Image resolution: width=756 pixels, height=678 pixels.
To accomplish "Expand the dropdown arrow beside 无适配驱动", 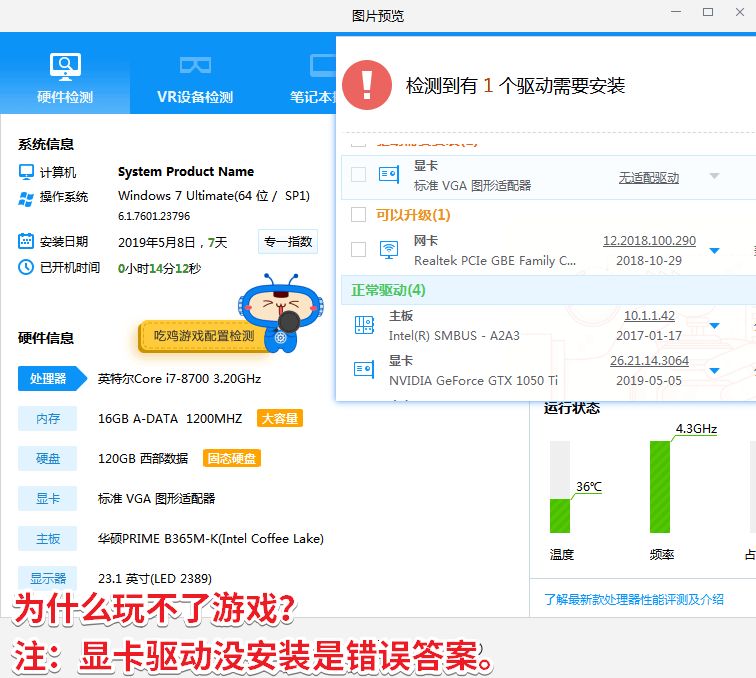I will [715, 176].
